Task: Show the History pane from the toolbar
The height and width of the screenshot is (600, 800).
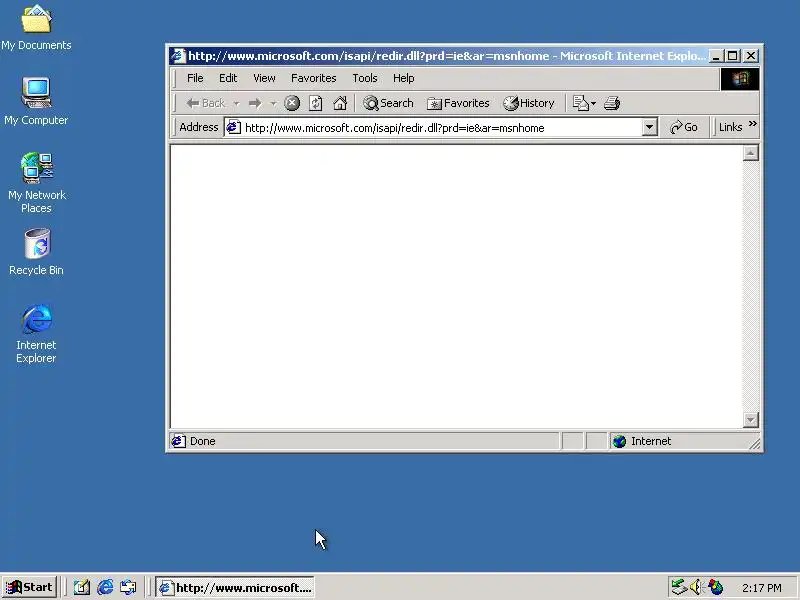Action: [x=529, y=104]
